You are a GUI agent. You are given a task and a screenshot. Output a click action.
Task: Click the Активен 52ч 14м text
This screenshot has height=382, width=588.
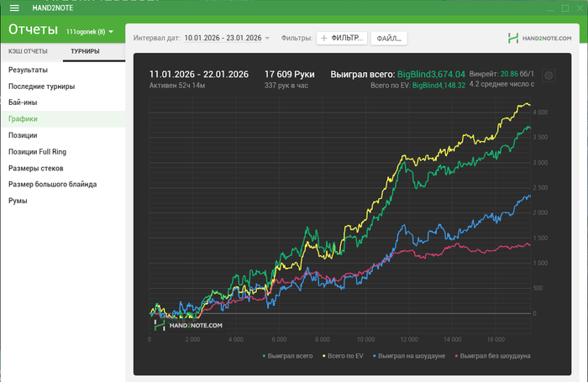click(177, 86)
